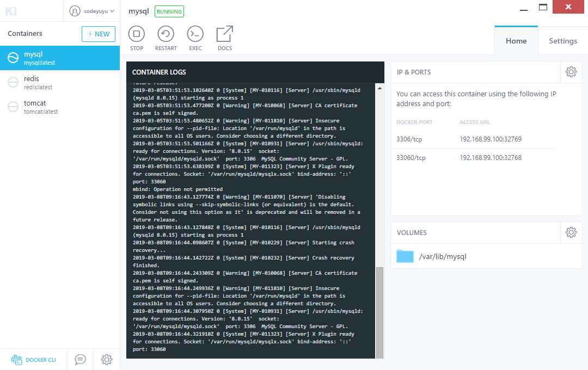Click the redis stopped status icon

coord(13,82)
